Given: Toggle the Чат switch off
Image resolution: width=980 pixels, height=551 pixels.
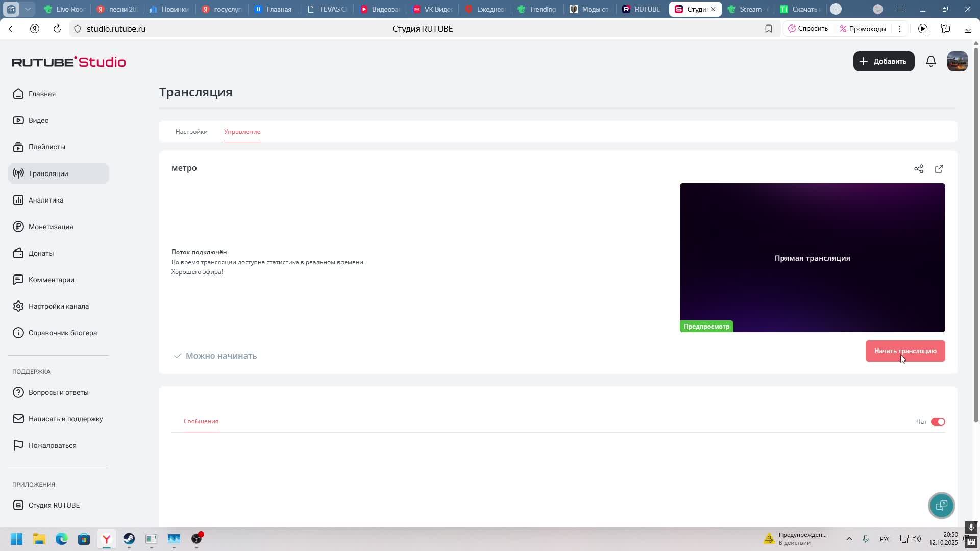Looking at the screenshot, I should [x=938, y=422].
